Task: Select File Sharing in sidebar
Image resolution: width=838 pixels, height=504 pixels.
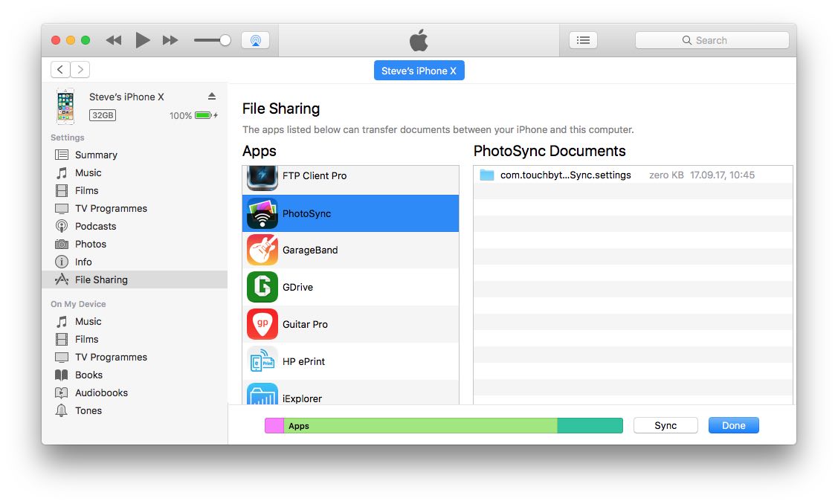Action: [x=134, y=280]
